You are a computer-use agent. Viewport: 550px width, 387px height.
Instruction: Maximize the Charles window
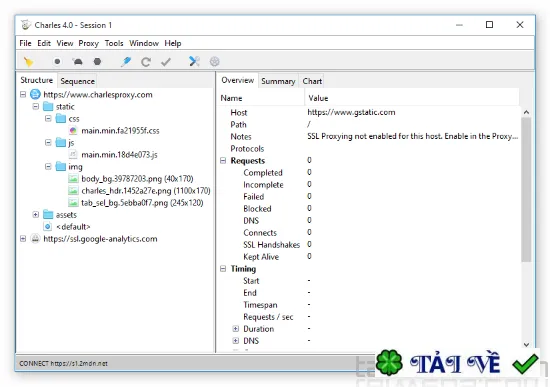click(x=489, y=25)
